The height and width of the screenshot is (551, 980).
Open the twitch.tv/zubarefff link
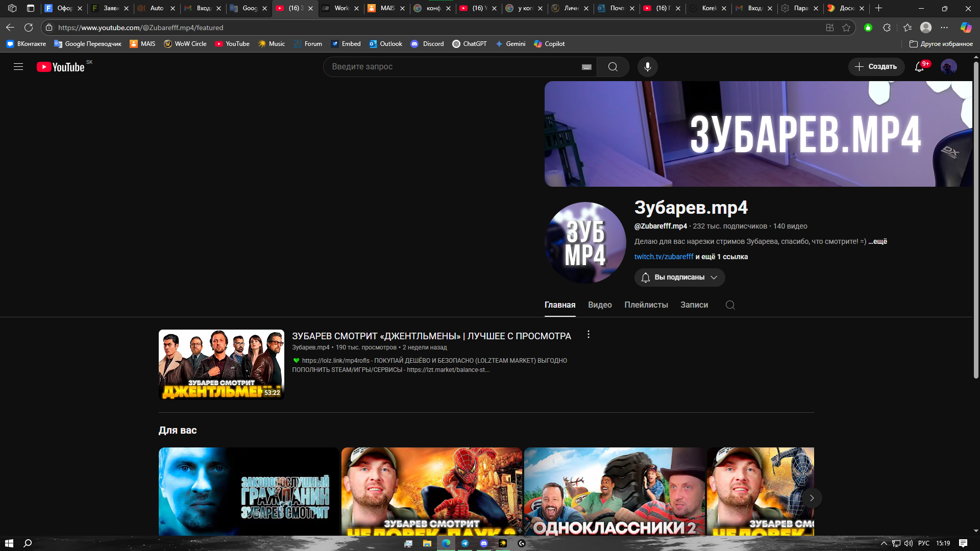[x=664, y=257]
